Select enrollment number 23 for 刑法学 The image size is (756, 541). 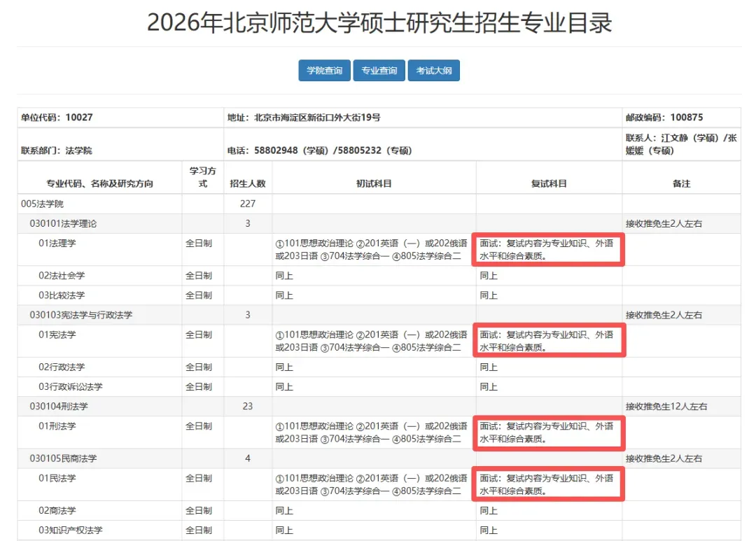tap(248, 406)
